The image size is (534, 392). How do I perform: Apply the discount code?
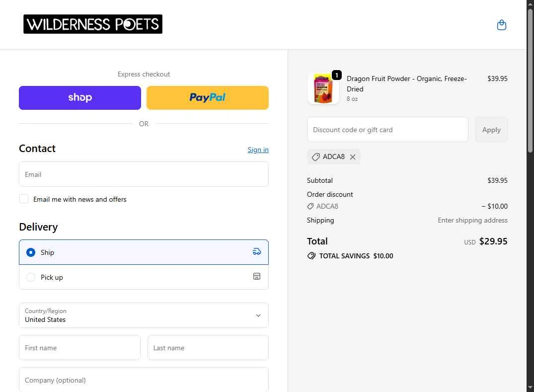(x=491, y=130)
